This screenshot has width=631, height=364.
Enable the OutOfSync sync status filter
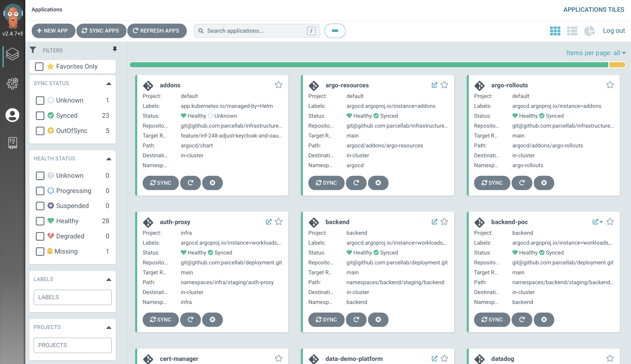[40, 131]
